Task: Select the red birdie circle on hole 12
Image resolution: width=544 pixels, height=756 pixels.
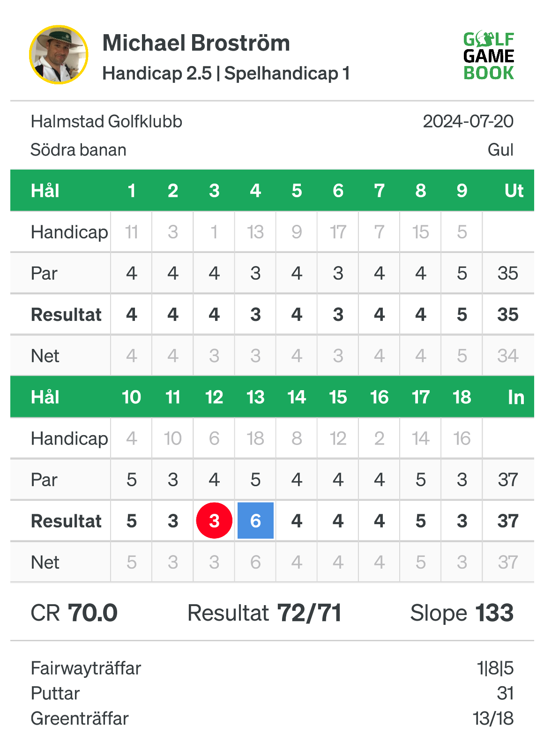Action: pos(214,521)
